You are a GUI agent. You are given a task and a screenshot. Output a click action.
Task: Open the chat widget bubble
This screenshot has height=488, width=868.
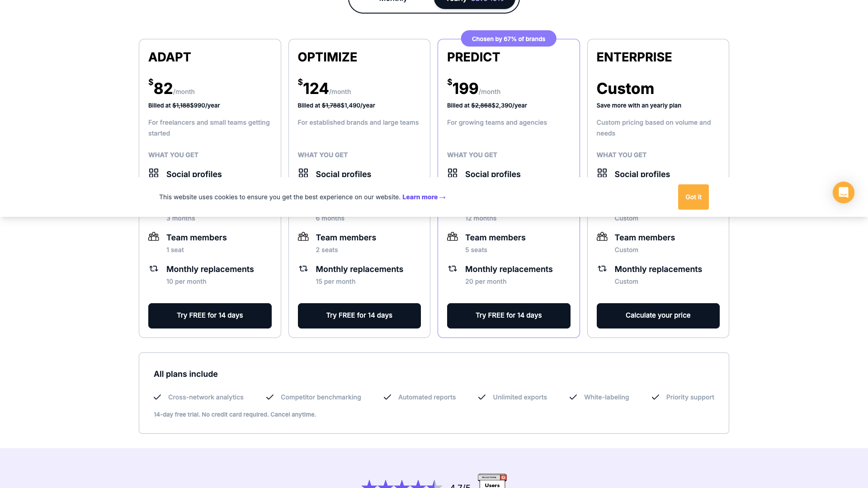[x=843, y=192]
